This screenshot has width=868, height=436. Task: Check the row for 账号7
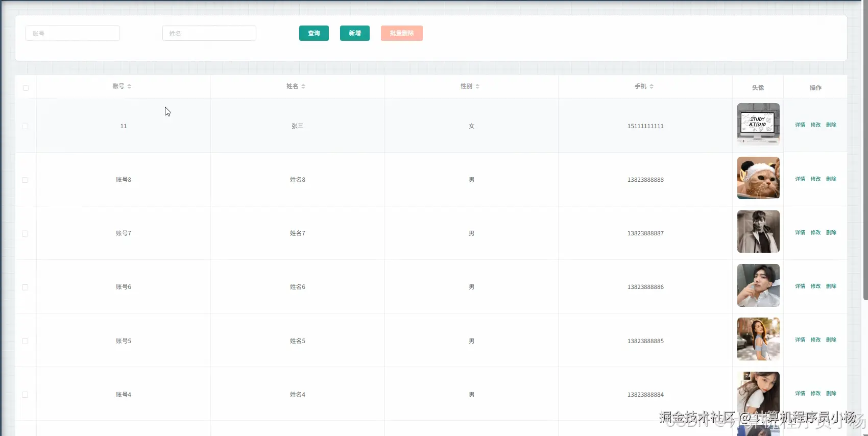coord(25,233)
